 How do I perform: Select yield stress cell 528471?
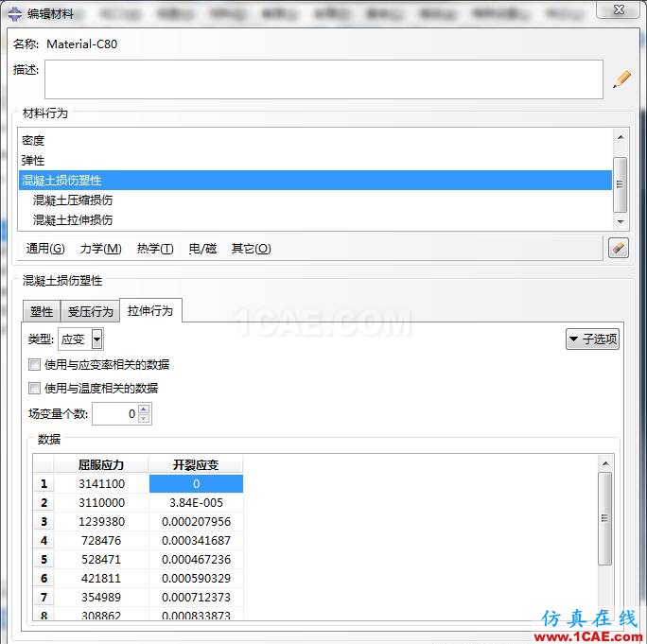tap(101, 560)
